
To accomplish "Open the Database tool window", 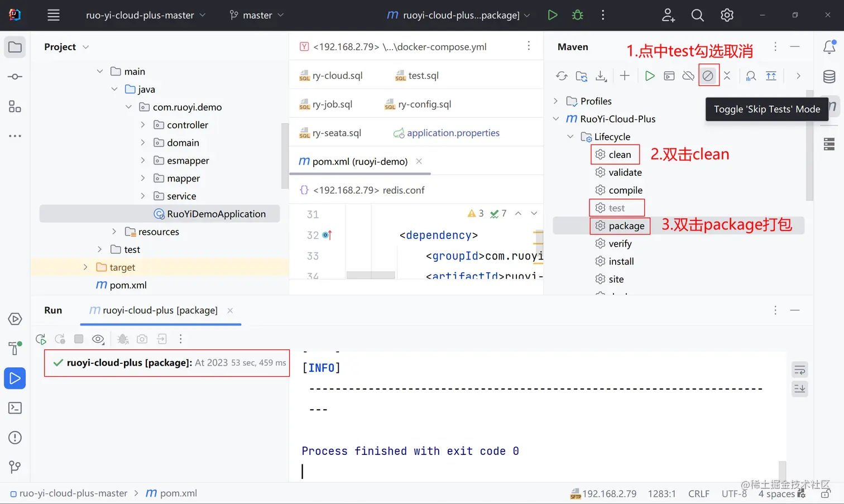I will 829,76.
